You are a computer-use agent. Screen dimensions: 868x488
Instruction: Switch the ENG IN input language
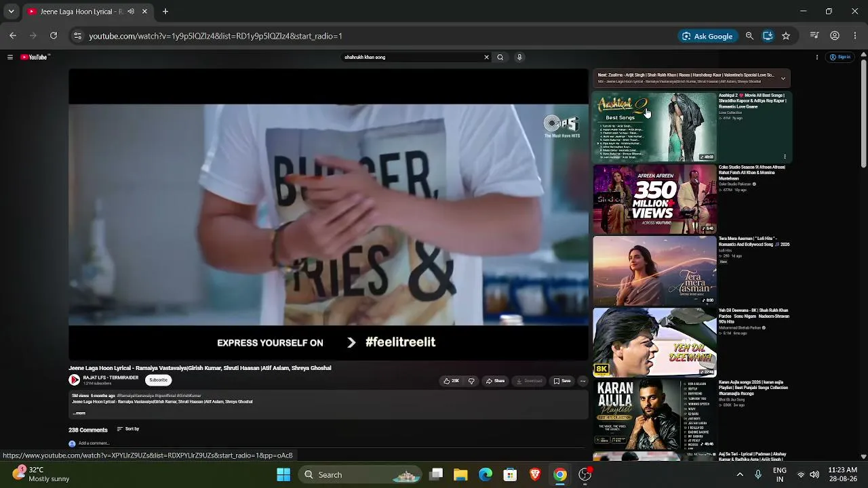tap(780, 474)
